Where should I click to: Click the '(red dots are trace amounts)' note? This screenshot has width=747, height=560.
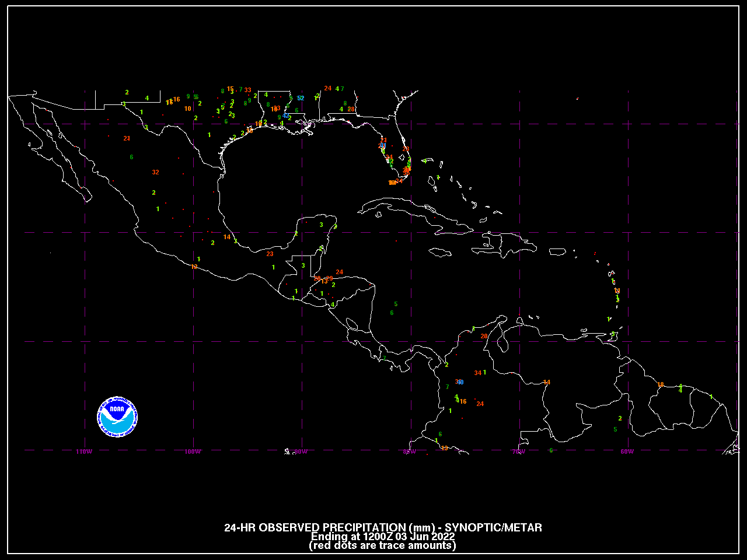(382, 545)
